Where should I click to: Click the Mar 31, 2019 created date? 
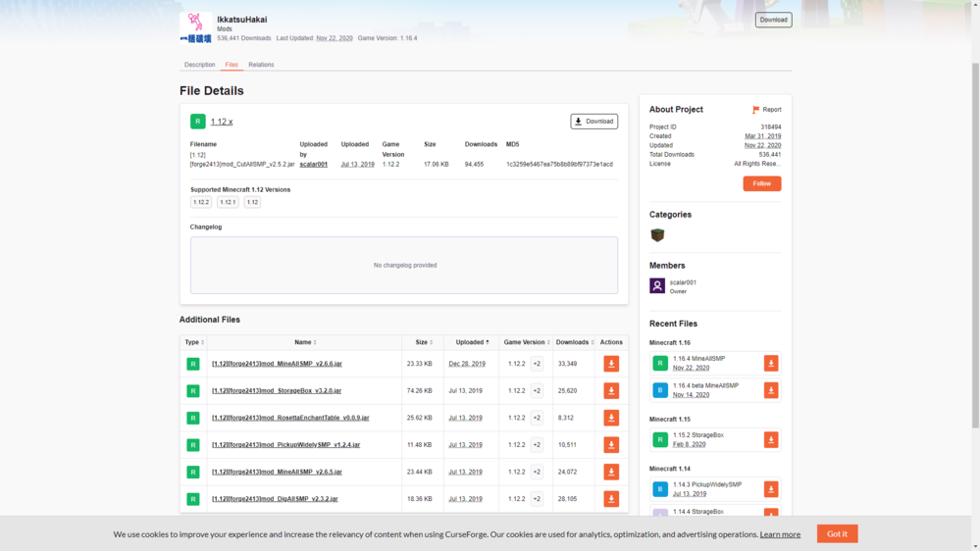point(762,136)
